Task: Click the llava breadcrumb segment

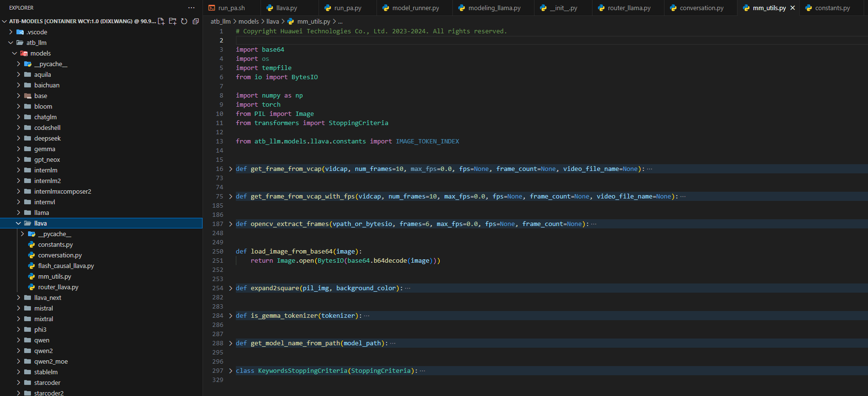Action: coord(273,21)
